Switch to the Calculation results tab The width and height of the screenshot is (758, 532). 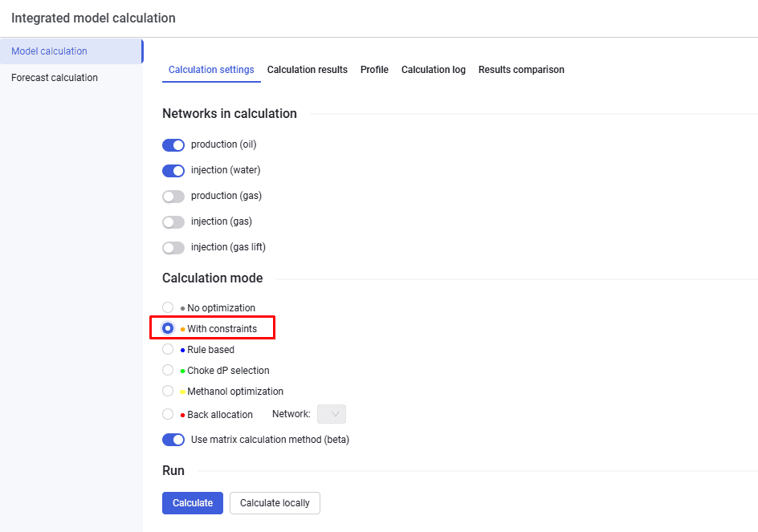pyautogui.click(x=307, y=70)
